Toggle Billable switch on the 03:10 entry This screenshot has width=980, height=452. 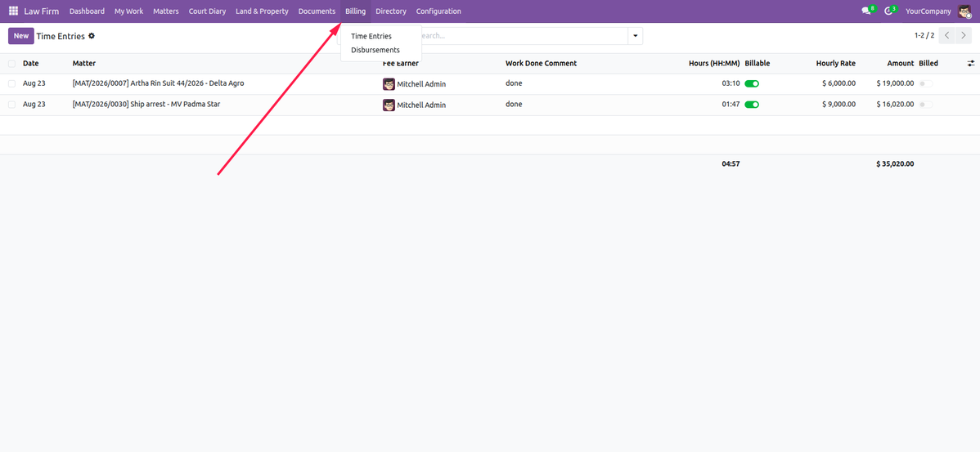coord(752,83)
